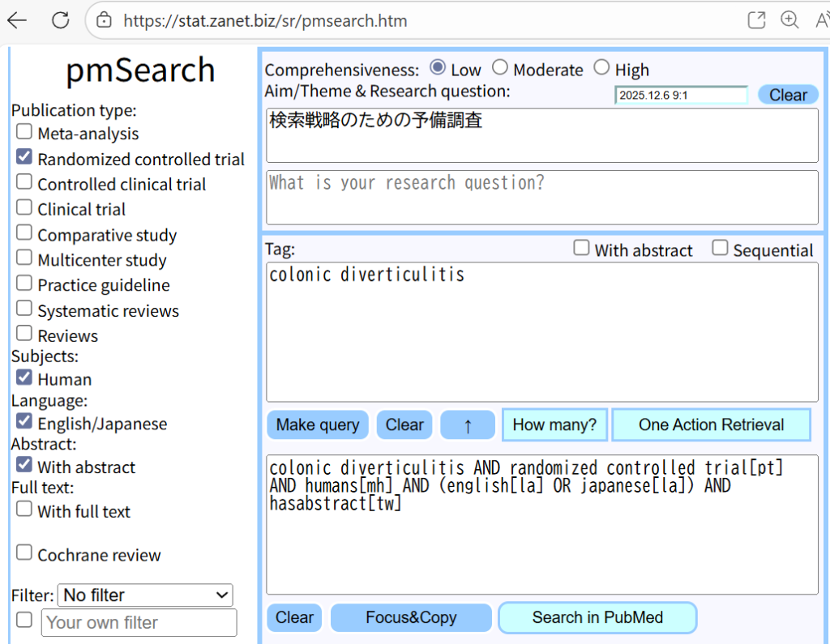Check the Meta-analysis publication type
The width and height of the screenshot is (830, 644).
point(24,132)
